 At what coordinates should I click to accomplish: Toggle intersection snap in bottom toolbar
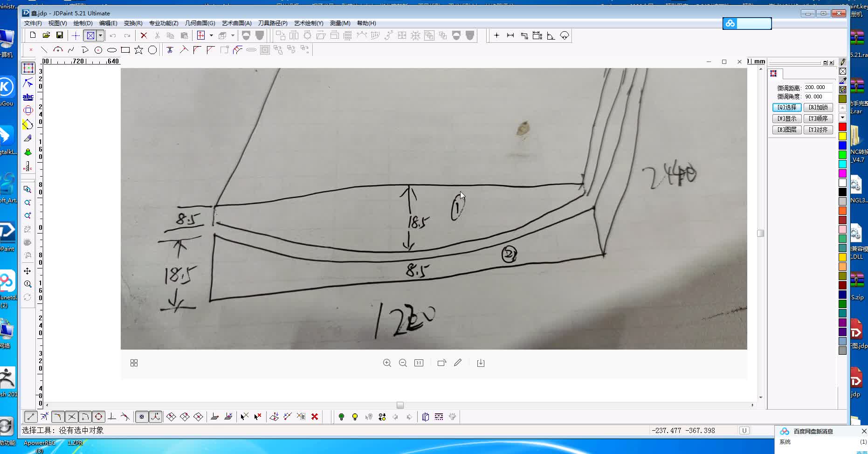point(71,417)
